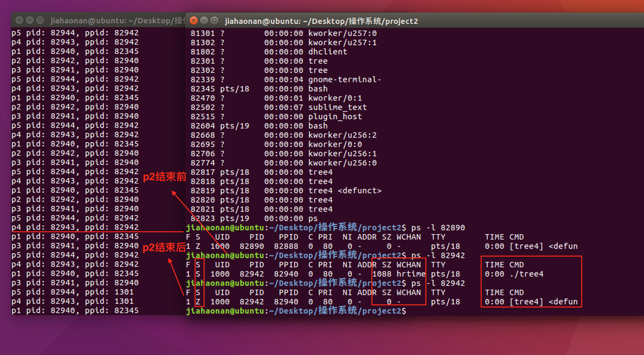
Task: Maximize the front project2 terminal window
Action: [x=215, y=20]
